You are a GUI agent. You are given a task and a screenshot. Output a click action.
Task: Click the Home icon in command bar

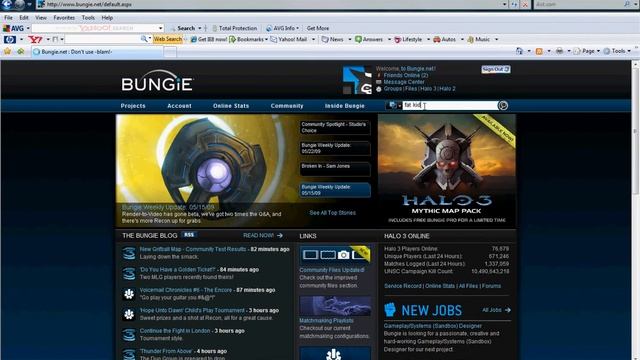[x=519, y=51]
